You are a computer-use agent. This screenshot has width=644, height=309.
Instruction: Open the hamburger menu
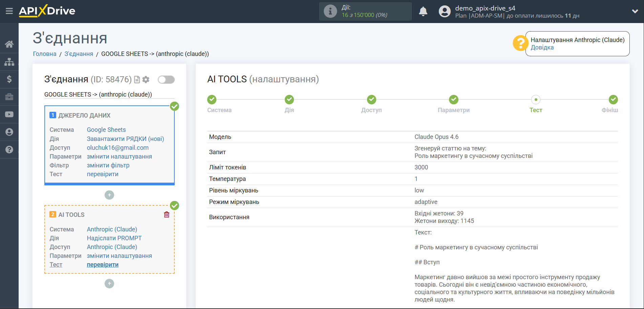pyautogui.click(x=9, y=11)
